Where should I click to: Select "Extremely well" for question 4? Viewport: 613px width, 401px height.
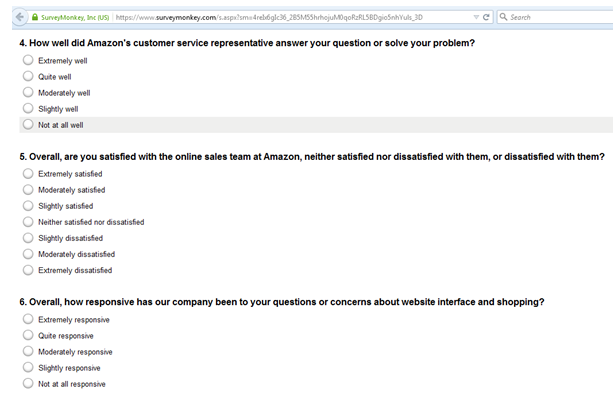pos(28,60)
